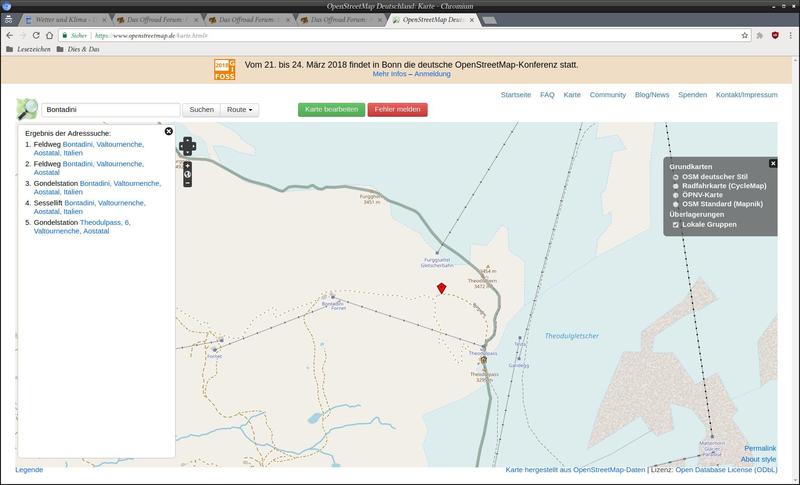Click the FOSSGIS 2018 conference logo
The image size is (800, 485).
(224, 69)
